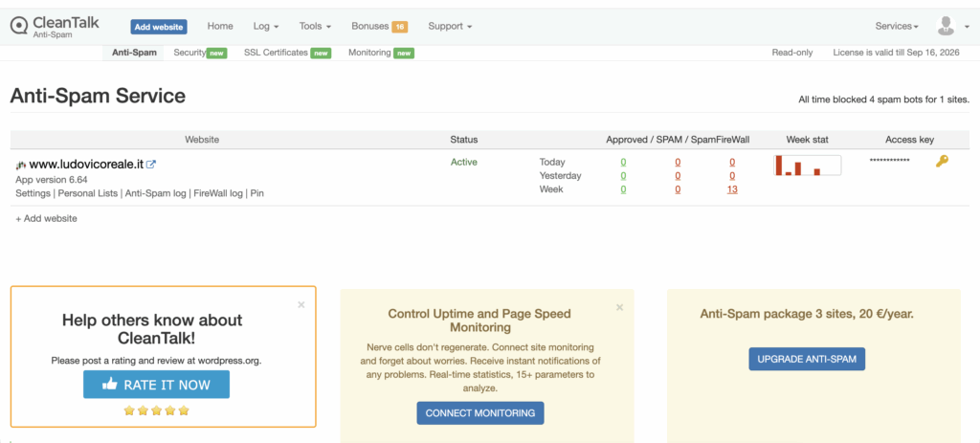Open Today's SpamFireWall count
Image resolution: width=980 pixels, height=443 pixels.
pos(732,162)
